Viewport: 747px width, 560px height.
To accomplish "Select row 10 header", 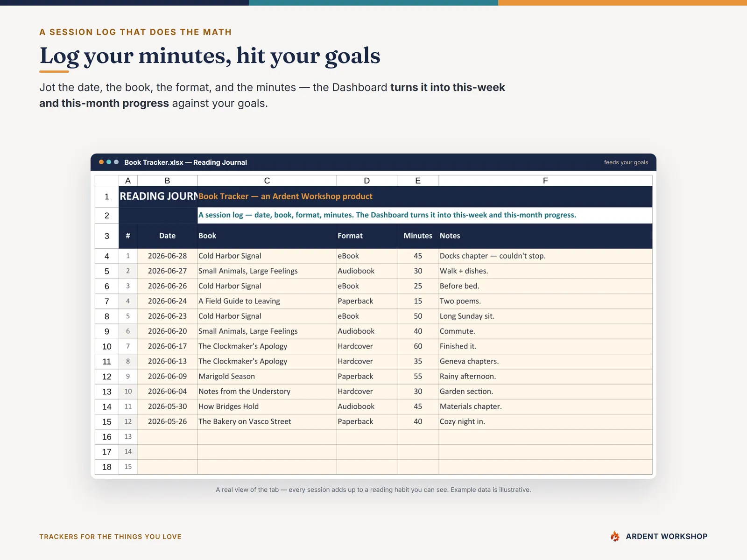I will tap(107, 346).
